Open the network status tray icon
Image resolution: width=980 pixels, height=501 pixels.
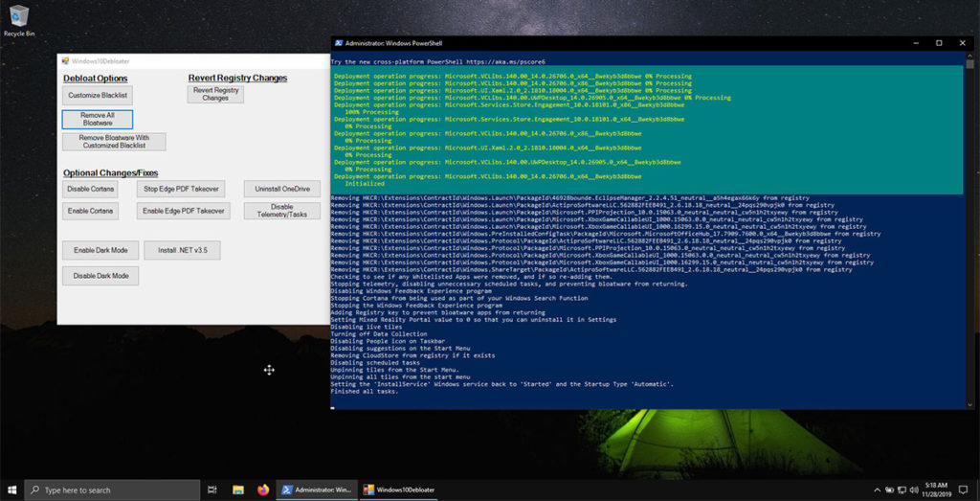click(x=902, y=490)
